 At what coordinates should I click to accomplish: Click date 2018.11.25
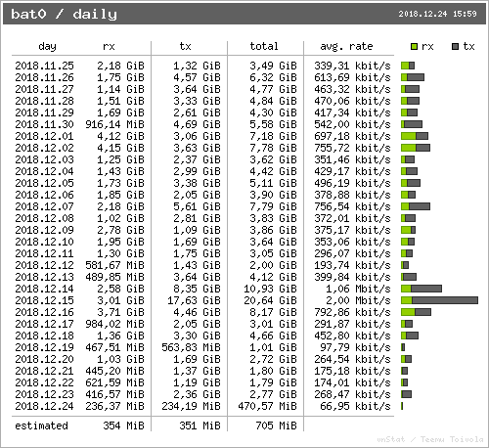(x=44, y=66)
